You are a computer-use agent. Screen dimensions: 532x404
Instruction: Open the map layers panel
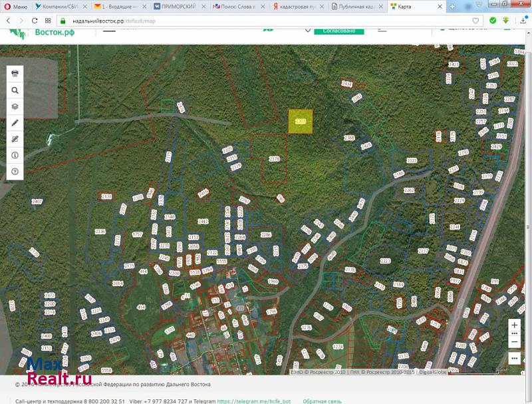[x=15, y=106]
